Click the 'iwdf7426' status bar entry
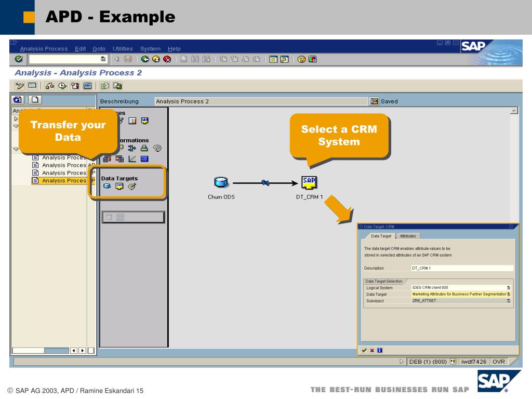This screenshot has height=399, width=532. point(474,362)
